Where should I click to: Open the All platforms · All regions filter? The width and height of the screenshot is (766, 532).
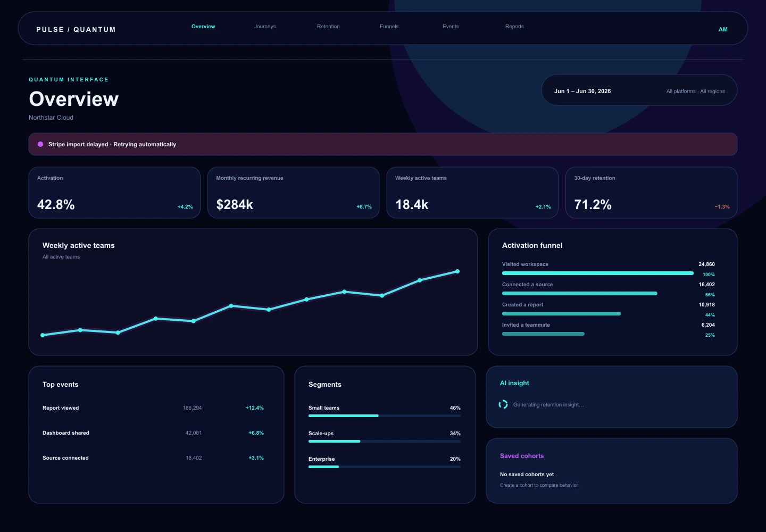(696, 92)
